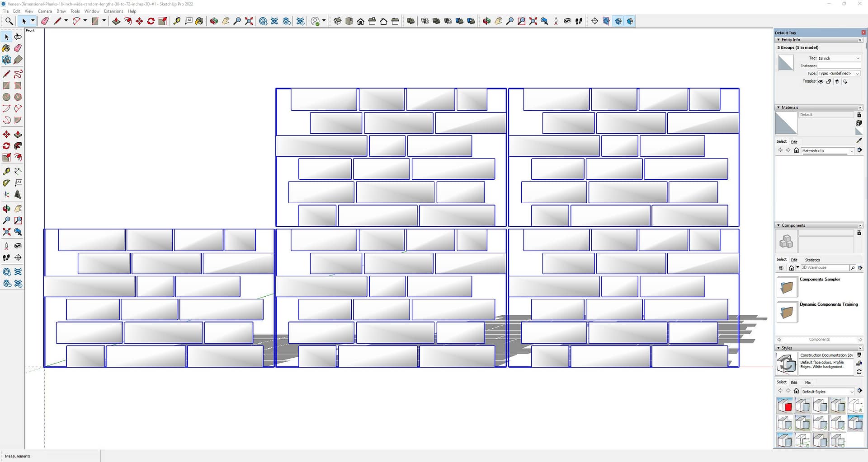
Task: Click the Zoom Extents icon in top toolbar
Action: pos(249,21)
